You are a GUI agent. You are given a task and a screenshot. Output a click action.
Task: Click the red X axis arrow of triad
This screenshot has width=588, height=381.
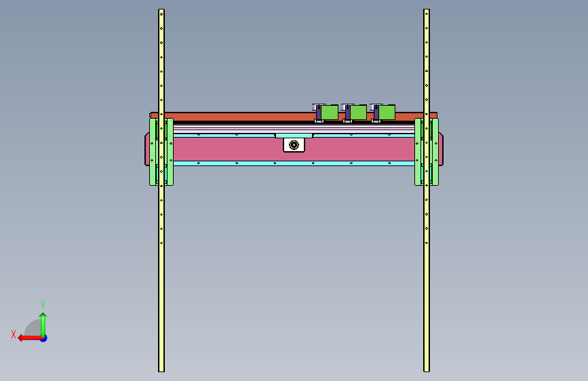pos(30,338)
